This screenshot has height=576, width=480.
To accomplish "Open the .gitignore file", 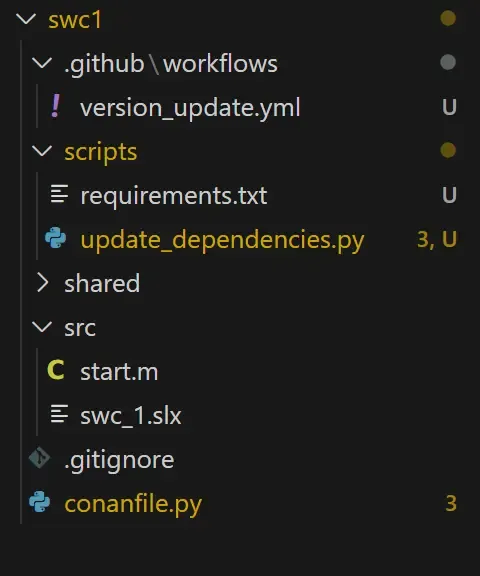I will click(119, 460).
